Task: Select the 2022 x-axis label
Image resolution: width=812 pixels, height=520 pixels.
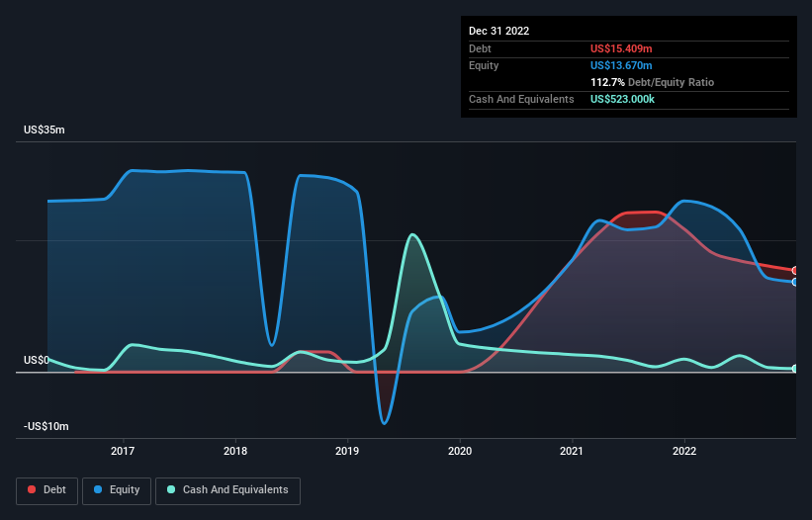Action: pyautogui.click(x=684, y=451)
